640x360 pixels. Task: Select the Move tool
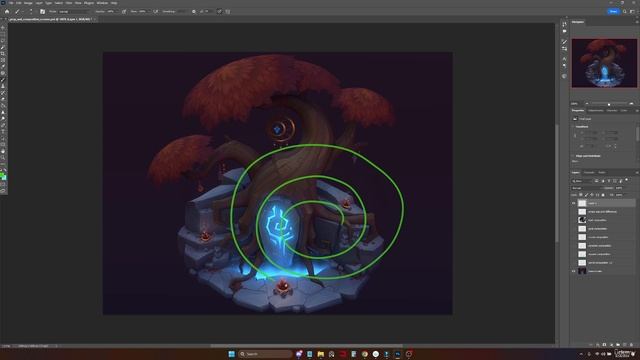point(3,27)
